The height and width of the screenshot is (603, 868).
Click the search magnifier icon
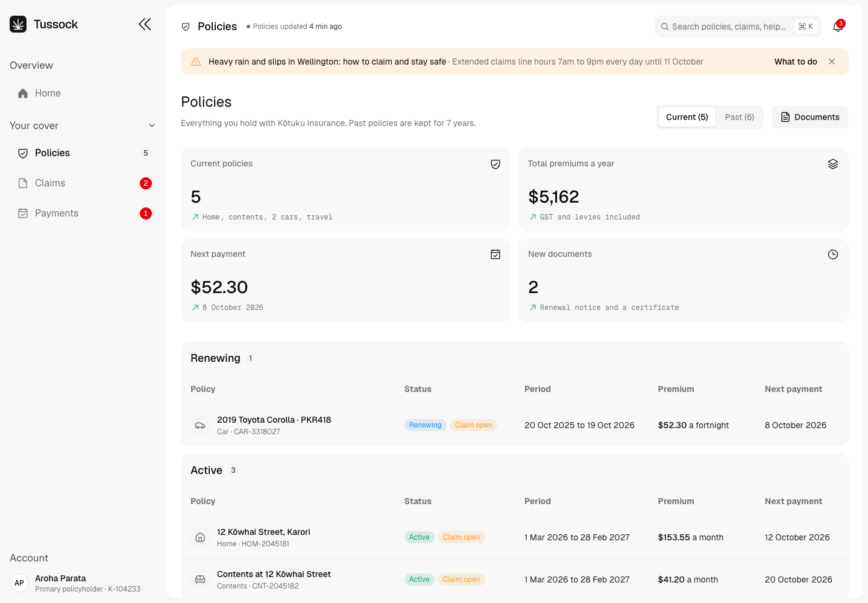coord(665,27)
